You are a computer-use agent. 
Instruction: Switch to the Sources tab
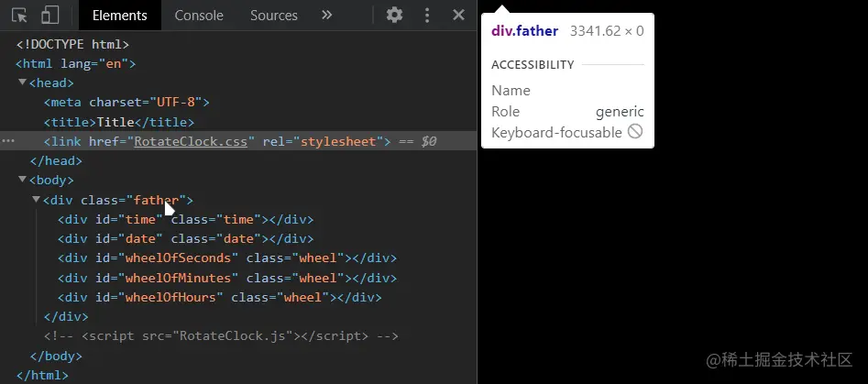(273, 15)
